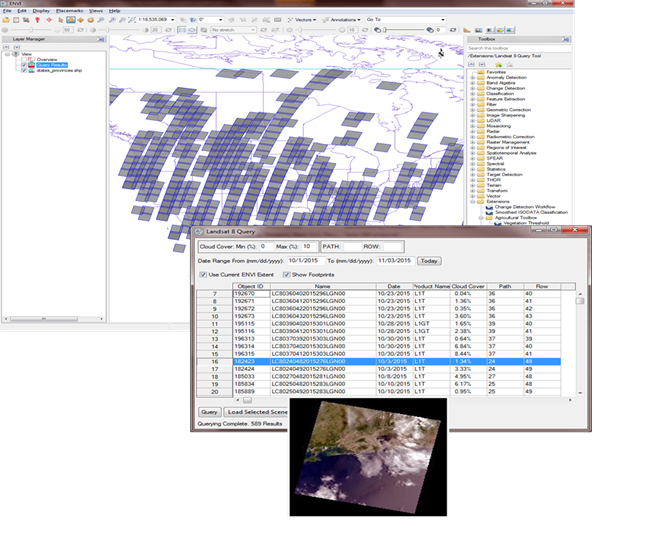This screenshot has height=550, width=654.
Task: Open the Annotations dropdown menu
Action: point(342,20)
